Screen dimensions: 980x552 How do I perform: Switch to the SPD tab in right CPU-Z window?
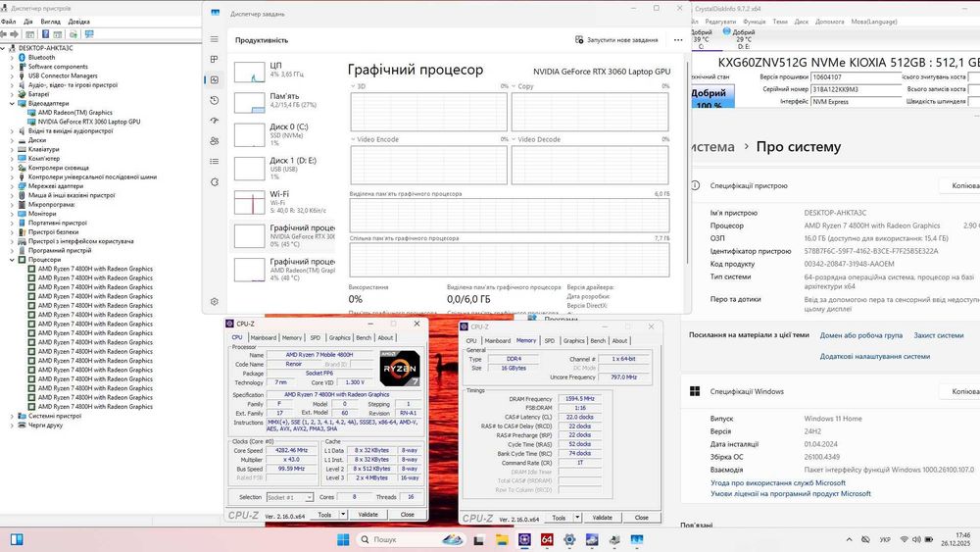point(550,340)
